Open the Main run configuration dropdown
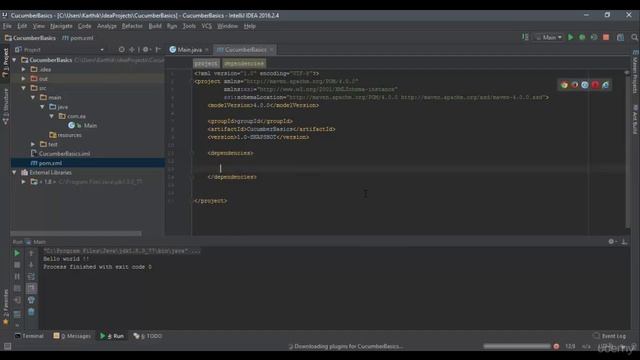 pyautogui.click(x=549, y=37)
